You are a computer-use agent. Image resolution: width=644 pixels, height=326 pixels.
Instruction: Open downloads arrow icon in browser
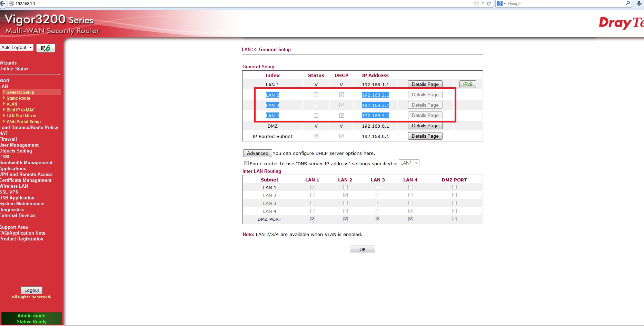[x=639, y=3]
